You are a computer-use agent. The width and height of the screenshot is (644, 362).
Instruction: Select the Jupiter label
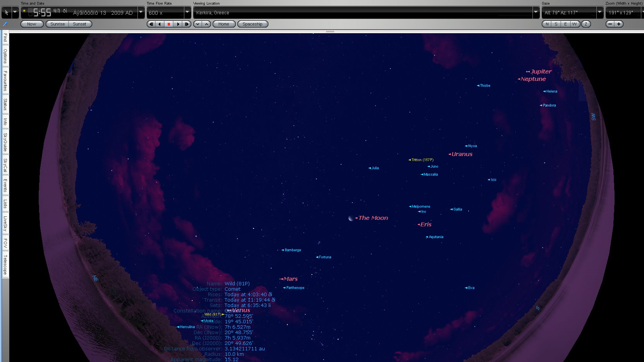point(541,71)
